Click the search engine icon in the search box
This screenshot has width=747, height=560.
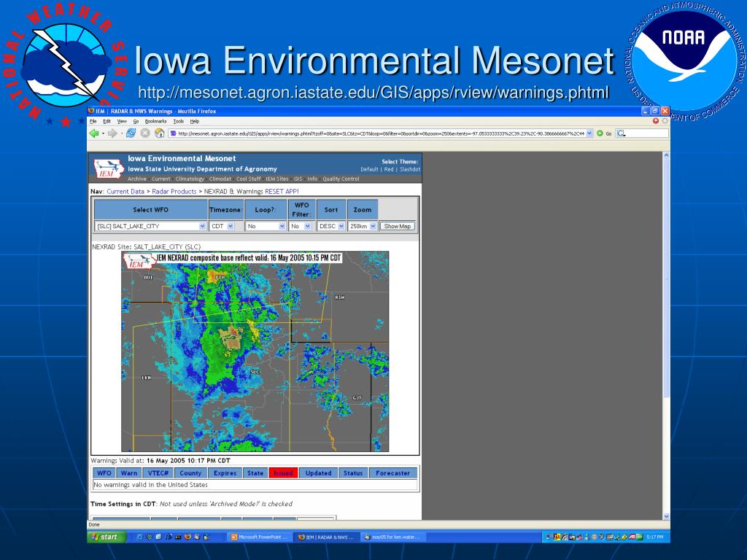[620, 134]
